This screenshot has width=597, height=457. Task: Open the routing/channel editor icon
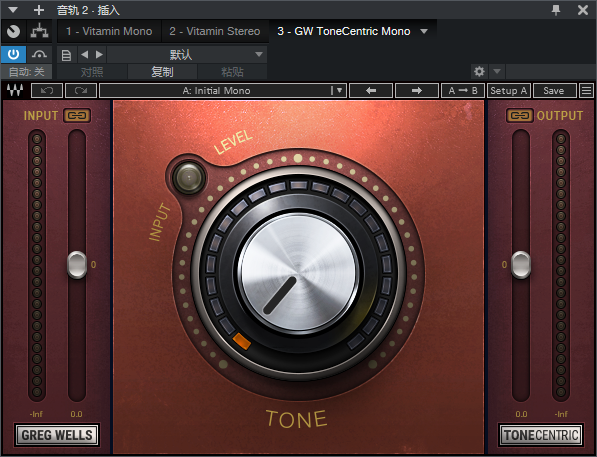point(40,31)
